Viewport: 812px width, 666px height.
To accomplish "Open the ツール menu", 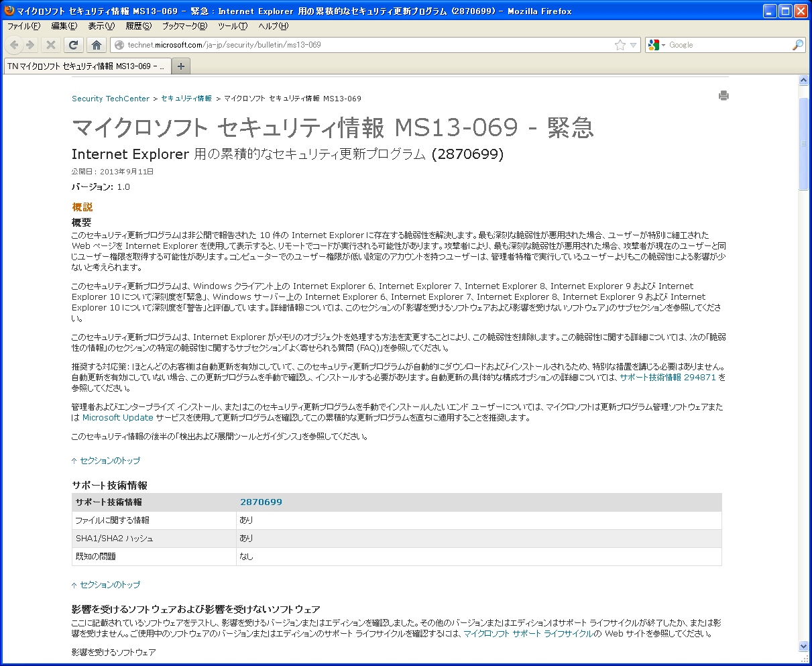I will 233,26.
